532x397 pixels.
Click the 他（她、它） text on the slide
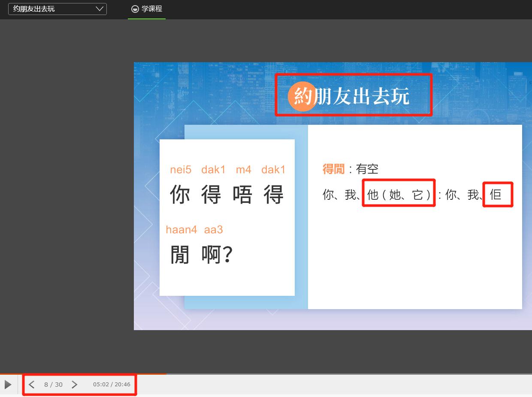[x=399, y=195]
